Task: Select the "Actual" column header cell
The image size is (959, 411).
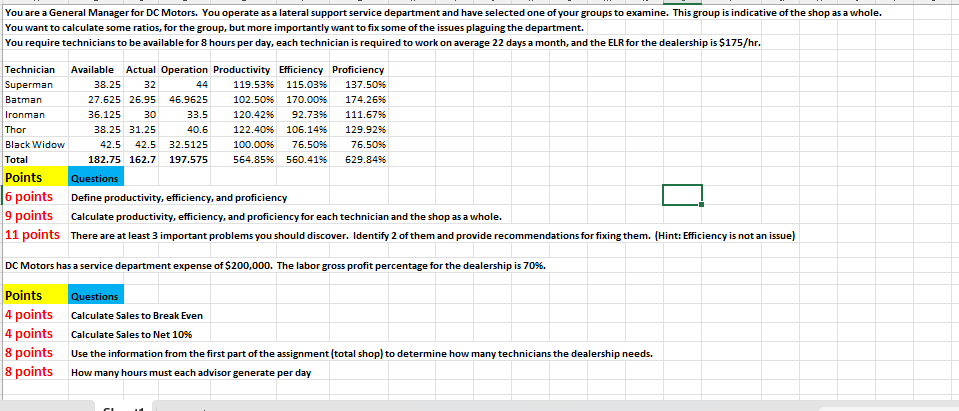Action: point(141,70)
